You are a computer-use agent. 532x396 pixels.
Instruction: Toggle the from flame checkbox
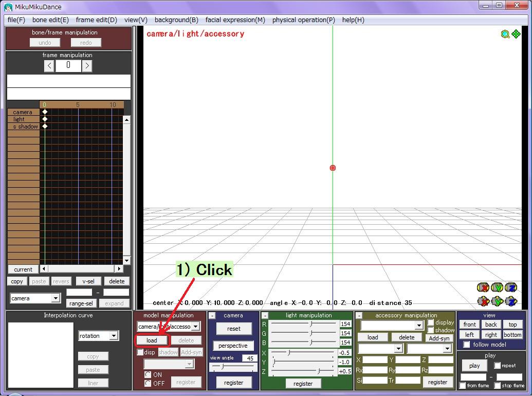coord(463,386)
